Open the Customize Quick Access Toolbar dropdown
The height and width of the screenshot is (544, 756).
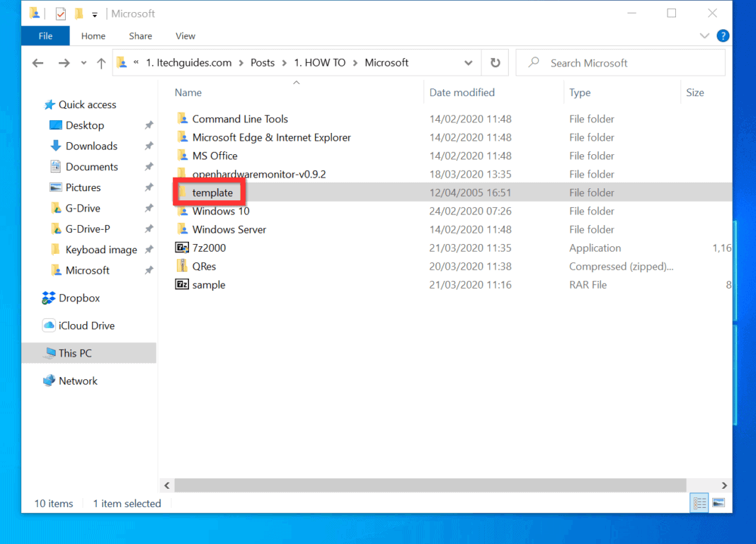tap(95, 14)
